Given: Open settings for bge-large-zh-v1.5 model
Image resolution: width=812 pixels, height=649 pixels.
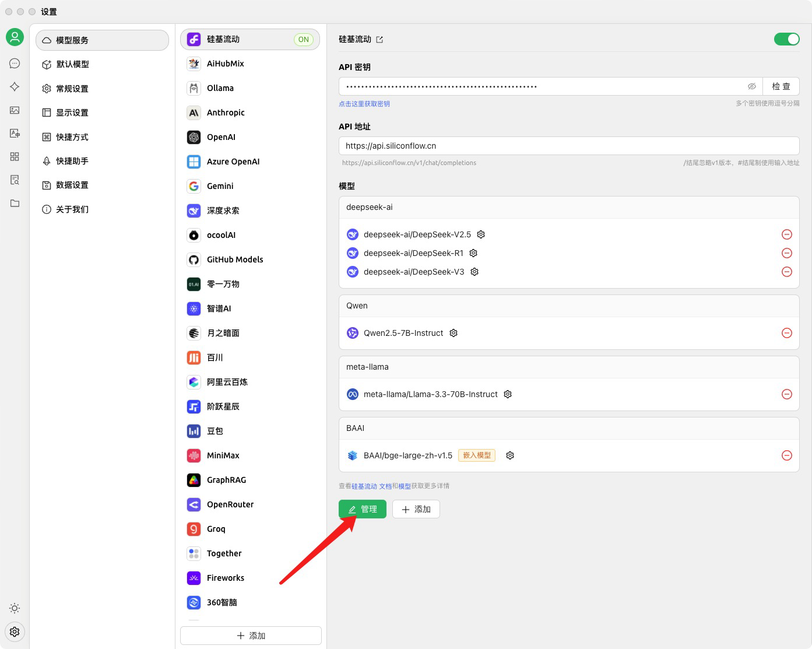Looking at the screenshot, I should 510,455.
